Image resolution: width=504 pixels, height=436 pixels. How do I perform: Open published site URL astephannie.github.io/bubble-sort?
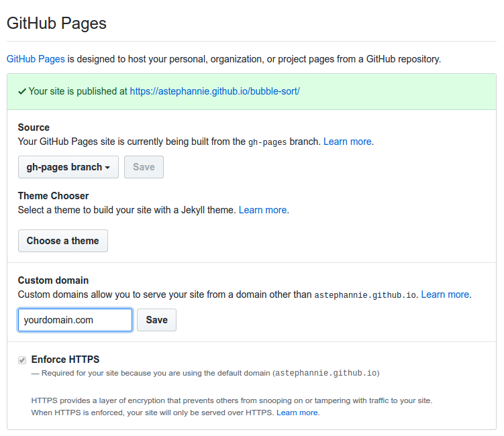pyautogui.click(x=215, y=91)
